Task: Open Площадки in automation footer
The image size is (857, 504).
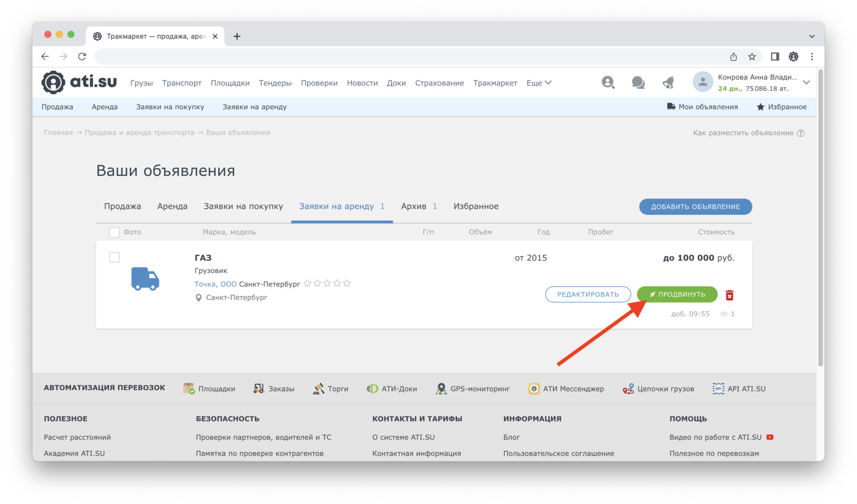Action: pos(210,389)
